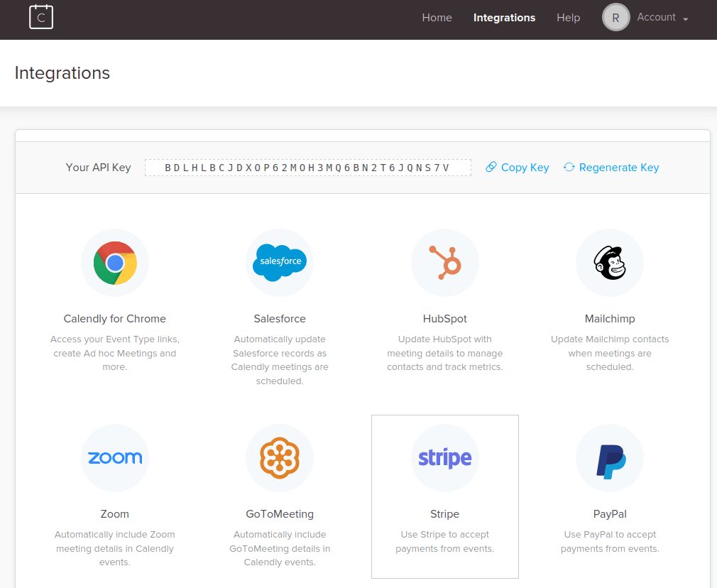The width and height of the screenshot is (717, 588).
Task: Select the API key field
Action: tap(308, 168)
